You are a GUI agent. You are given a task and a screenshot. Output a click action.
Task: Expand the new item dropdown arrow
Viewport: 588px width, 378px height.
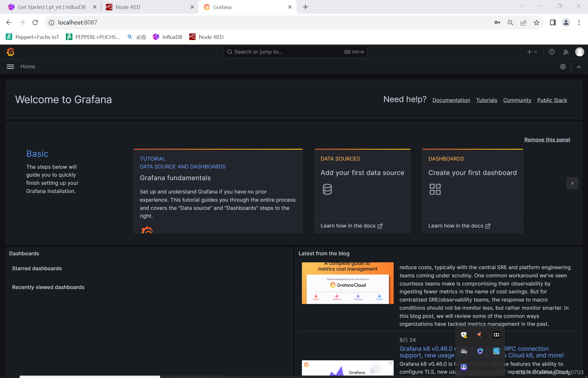[535, 52]
